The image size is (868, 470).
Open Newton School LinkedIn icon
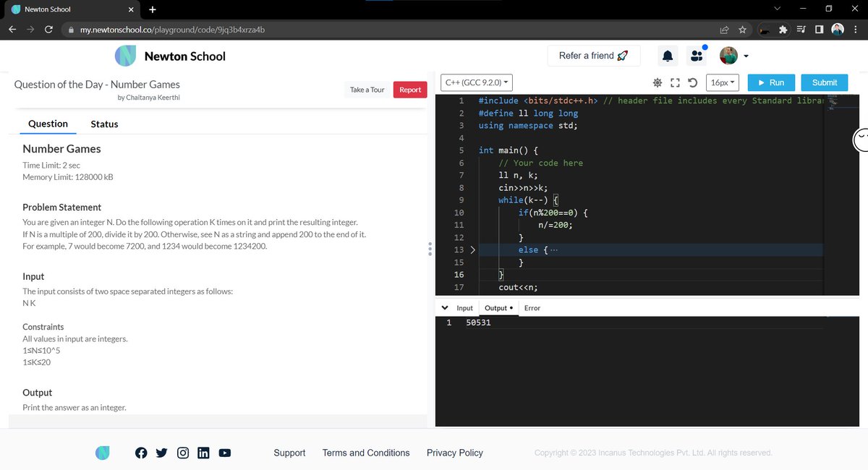point(203,453)
